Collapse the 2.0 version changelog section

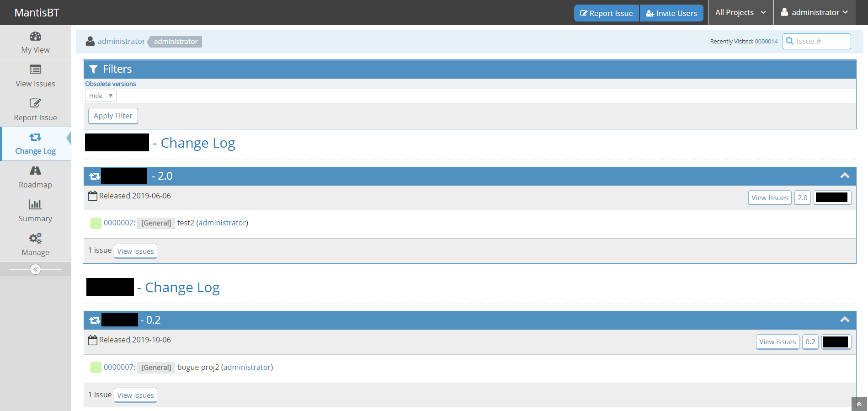845,176
